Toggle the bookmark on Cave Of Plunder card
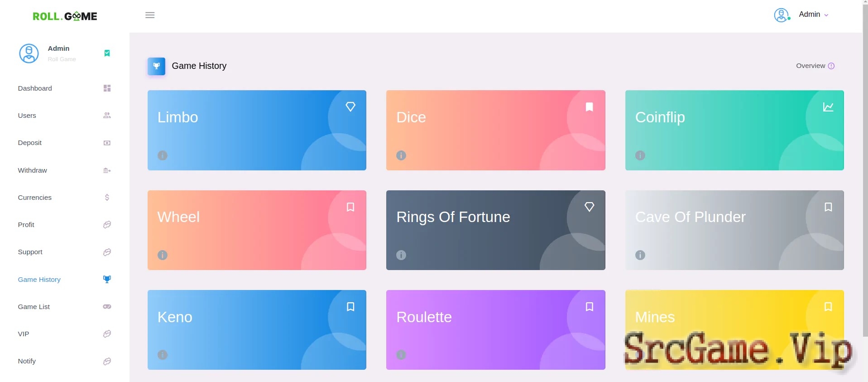Viewport: 868px width, 382px height. click(x=828, y=207)
